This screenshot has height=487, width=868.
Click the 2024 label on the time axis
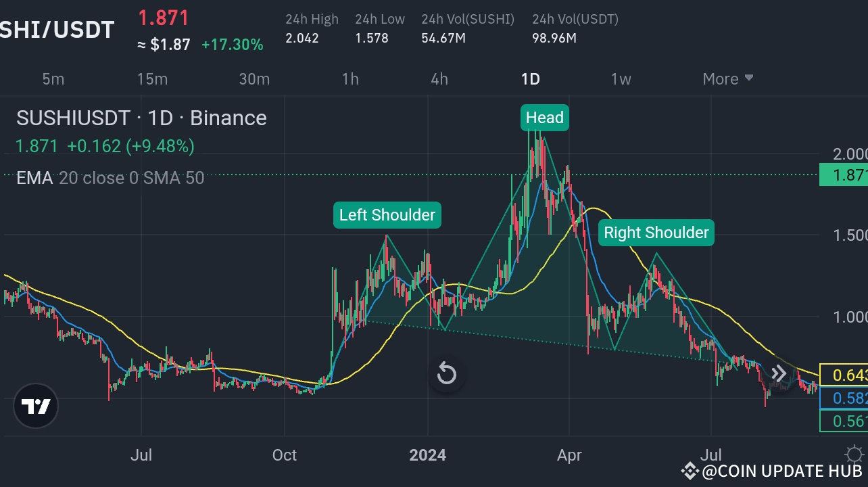tap(427, 455)
